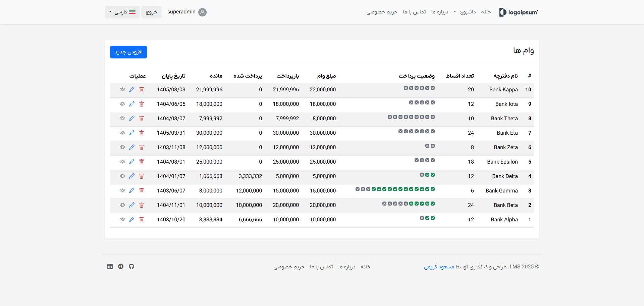Open the GitHub link in footer

click(131, 266)
